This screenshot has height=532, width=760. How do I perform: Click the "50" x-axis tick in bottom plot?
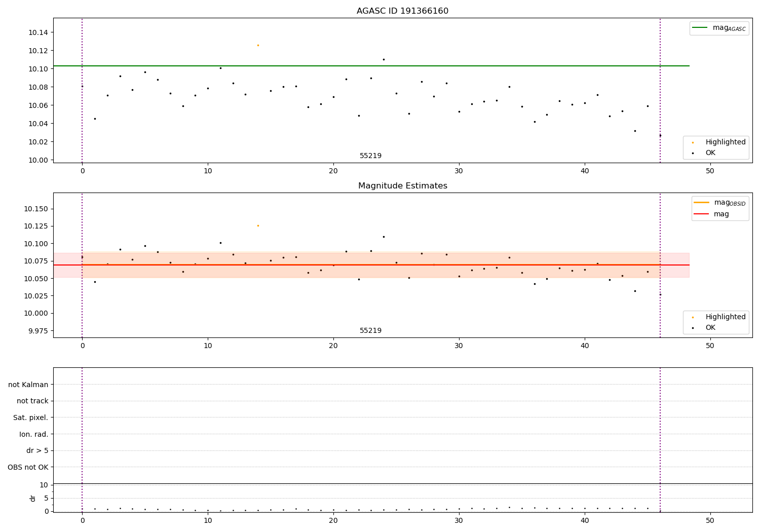[x=710, y=521]
